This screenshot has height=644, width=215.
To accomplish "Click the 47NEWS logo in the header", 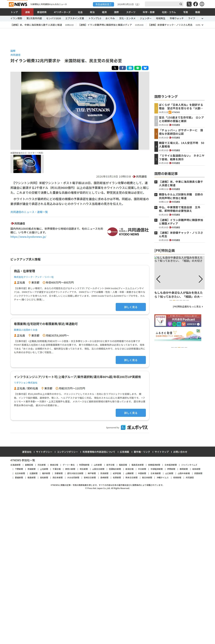I will click(x=18, y=4).
